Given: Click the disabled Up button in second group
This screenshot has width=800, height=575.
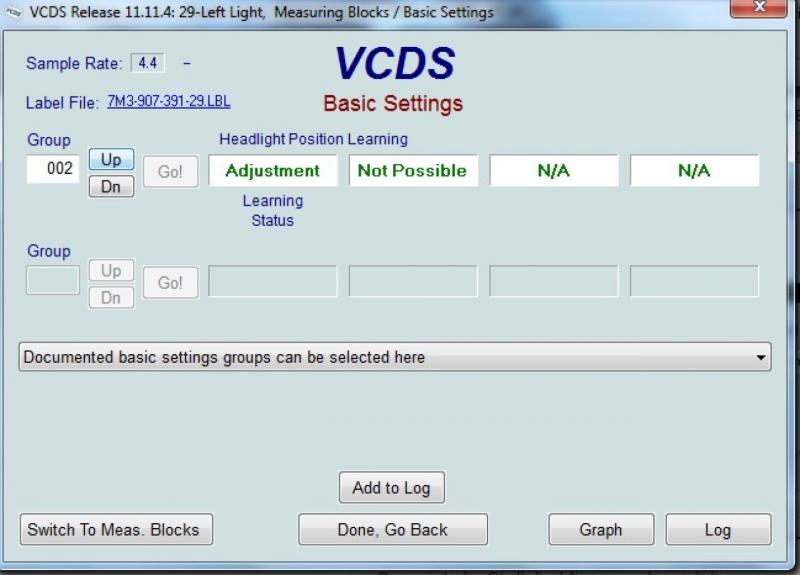Looking at the screenshot, I should pos(111,270).
